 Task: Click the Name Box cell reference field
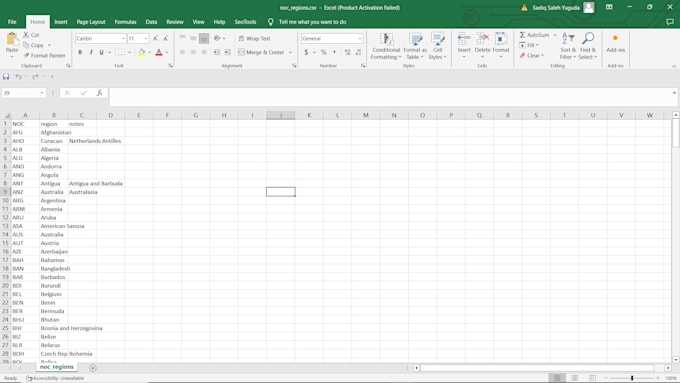(23, 93)
